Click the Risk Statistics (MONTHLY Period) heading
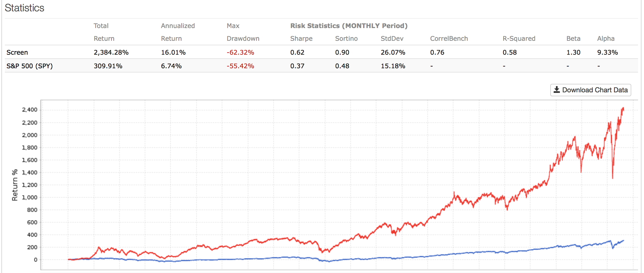This screenshot has width=644, height=273. [349, 26]
